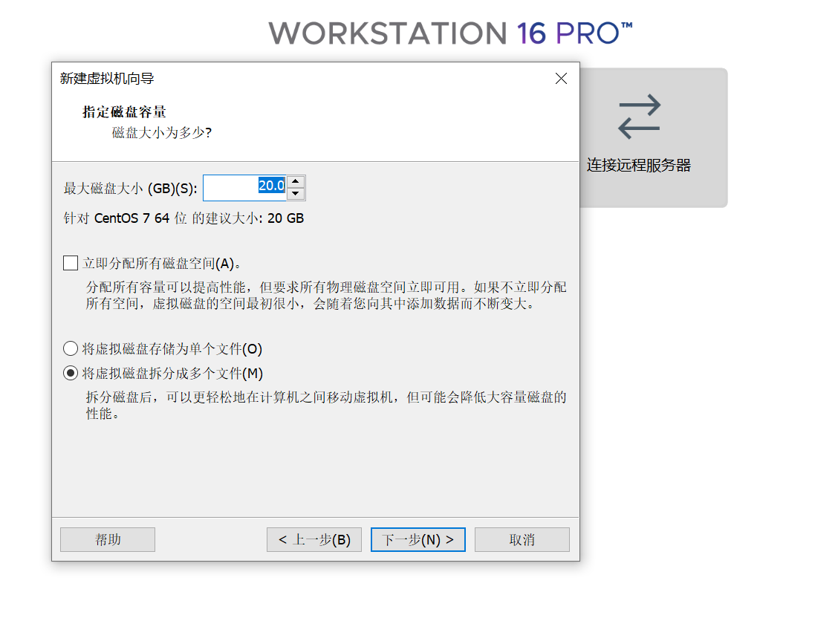Screen dimensions: 838x644
Task: Click the 取消 button
Action: point(522,540)
